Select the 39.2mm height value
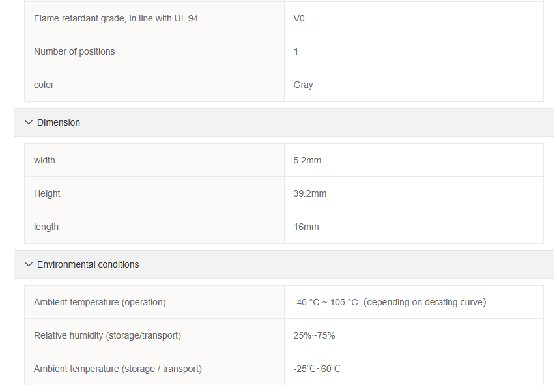The image size is (557, 392). click(x=309, y=193)
